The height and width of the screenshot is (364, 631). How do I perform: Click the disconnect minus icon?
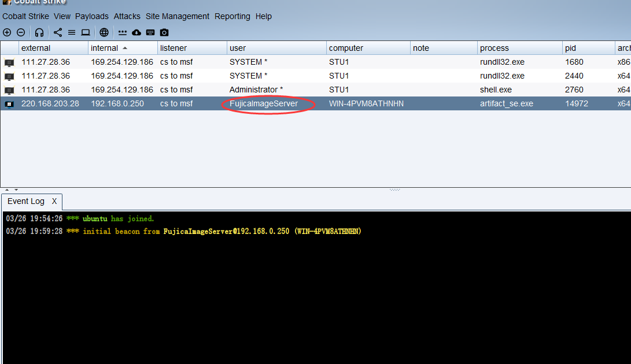coord(21,32)
